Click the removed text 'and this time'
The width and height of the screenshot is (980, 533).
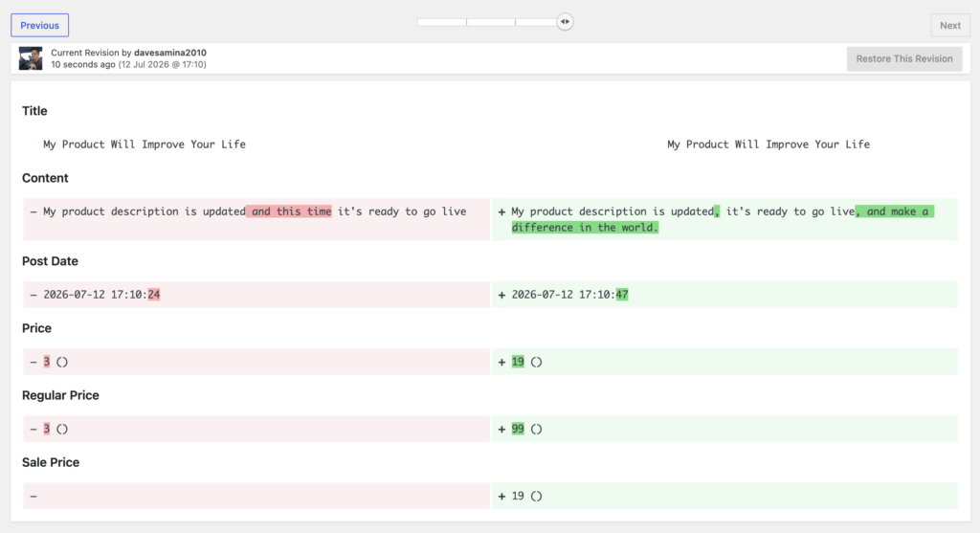[x=289, y=211]
